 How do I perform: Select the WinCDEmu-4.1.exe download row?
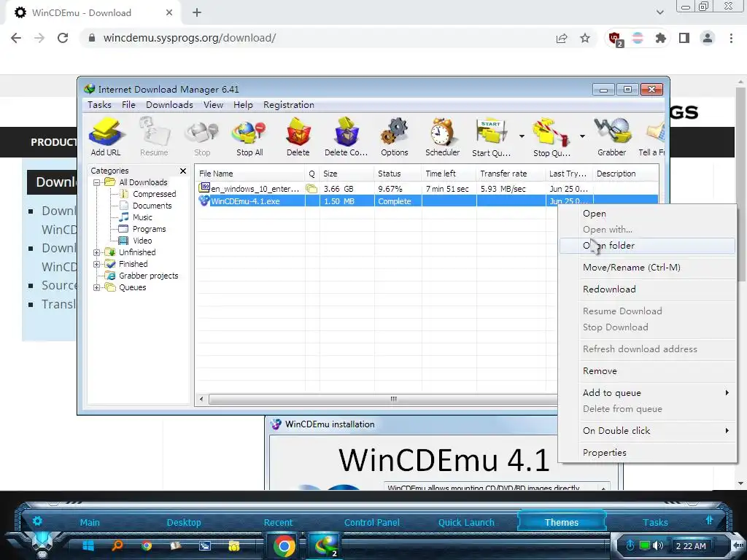click(427, 201)
